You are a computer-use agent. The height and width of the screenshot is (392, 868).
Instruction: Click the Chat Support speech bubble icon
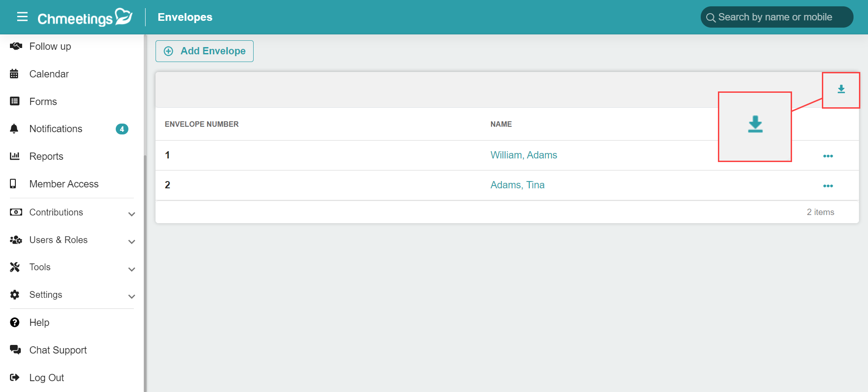[15, 350]
